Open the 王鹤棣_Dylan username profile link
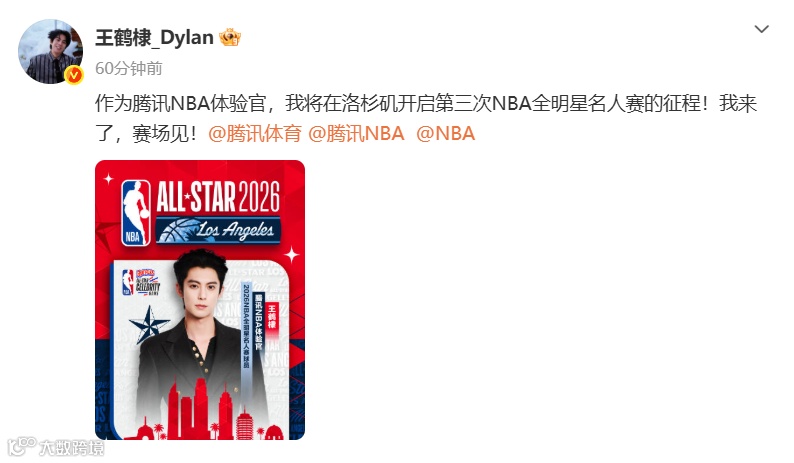 click(154, 38)
